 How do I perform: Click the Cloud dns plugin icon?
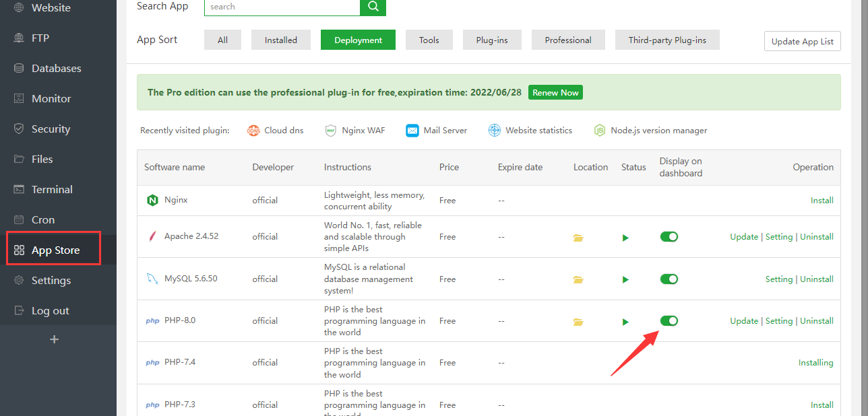pyautogui.click(x=253, y=131)
